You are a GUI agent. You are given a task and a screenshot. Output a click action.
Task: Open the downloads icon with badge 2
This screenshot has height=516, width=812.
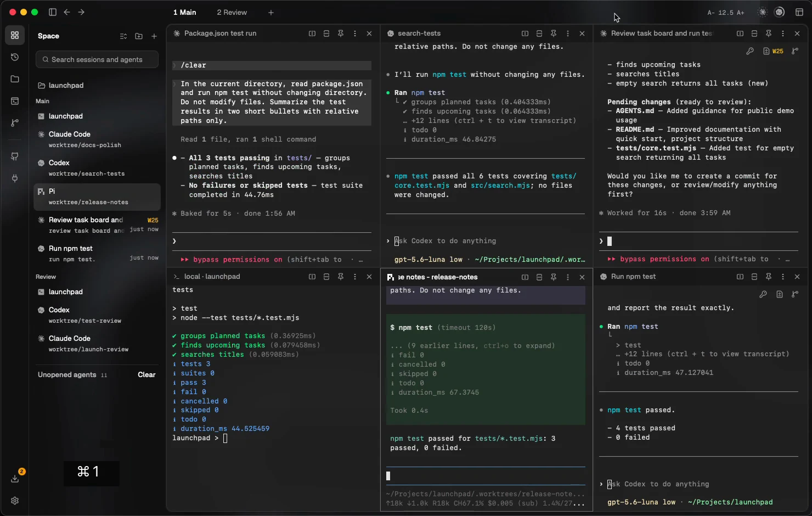tap(15, 478)
